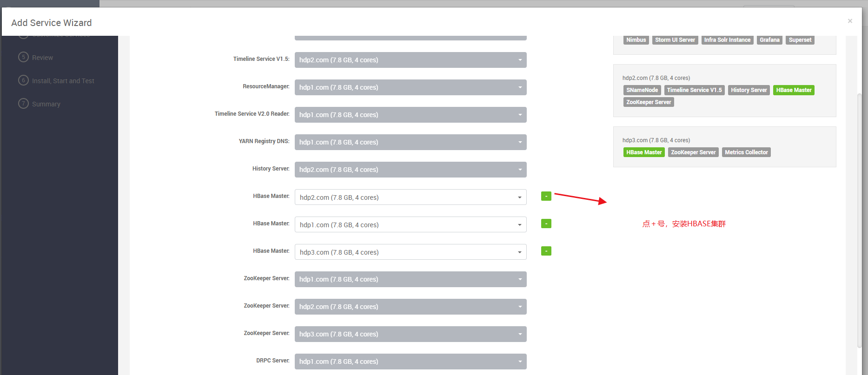This screenshot has width=868, height=375.
Task: Remove the HBase Master on hdp1.com with minus button
Action: pyautogui.click(x=546, y=224)
